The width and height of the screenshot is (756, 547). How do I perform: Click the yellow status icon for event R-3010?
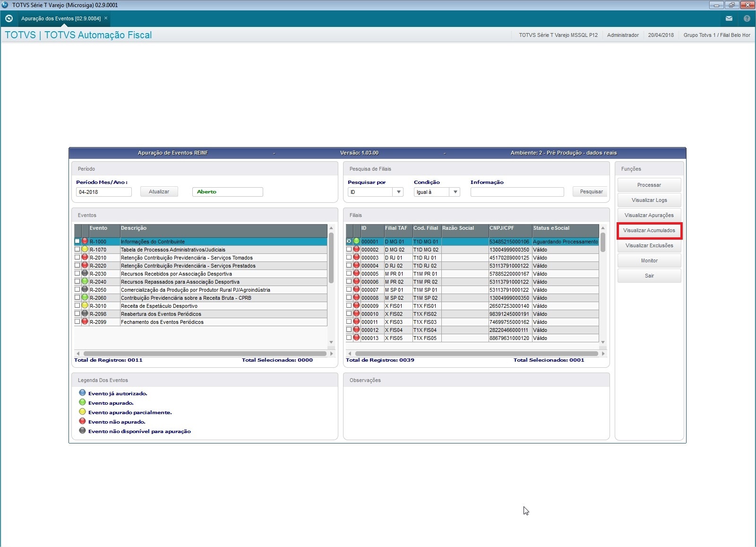tap(85, 305)
